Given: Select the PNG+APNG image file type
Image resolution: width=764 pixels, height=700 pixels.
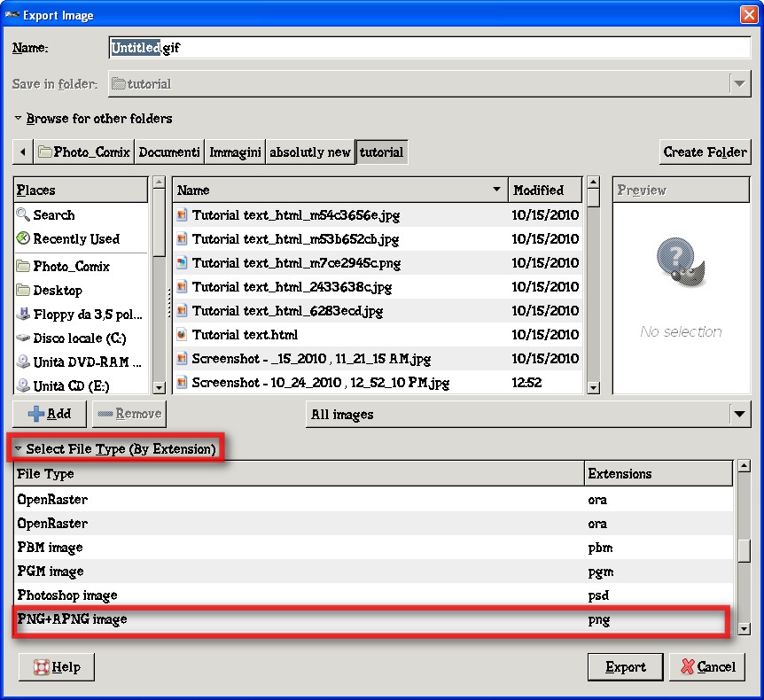Looking at the screenshot, I should pos(373,618).
